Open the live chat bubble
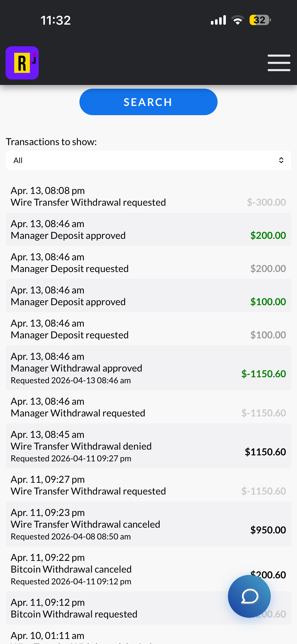 coord(249,596)
